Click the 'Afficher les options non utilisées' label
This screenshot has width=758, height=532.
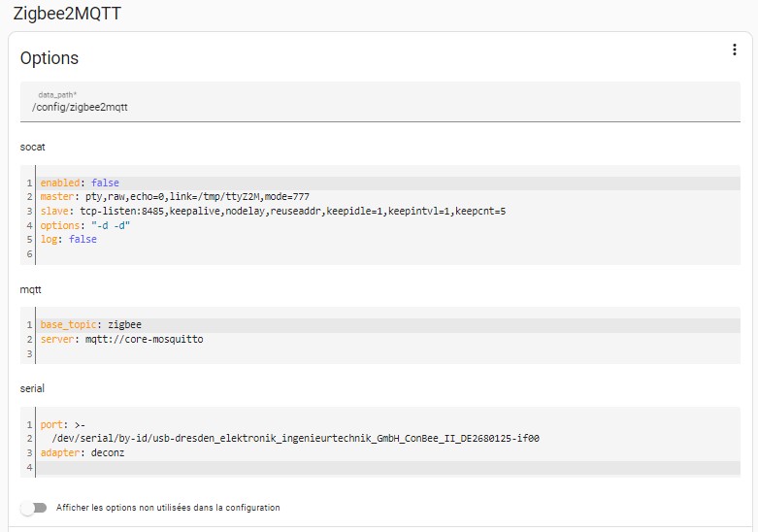coord(168,508)
